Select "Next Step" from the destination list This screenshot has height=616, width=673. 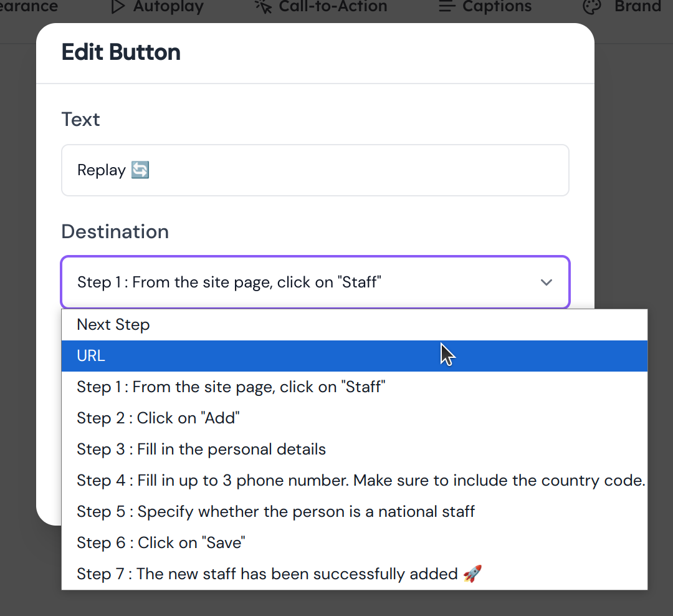click(113, 325)
